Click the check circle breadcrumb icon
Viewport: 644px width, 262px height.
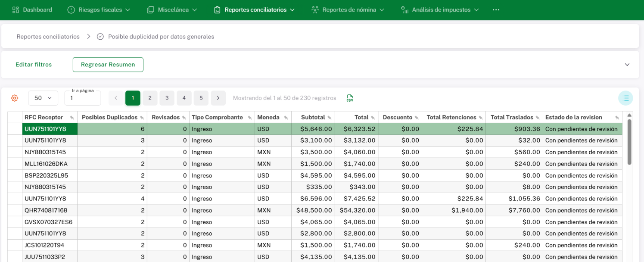click(x=100, y=37)
